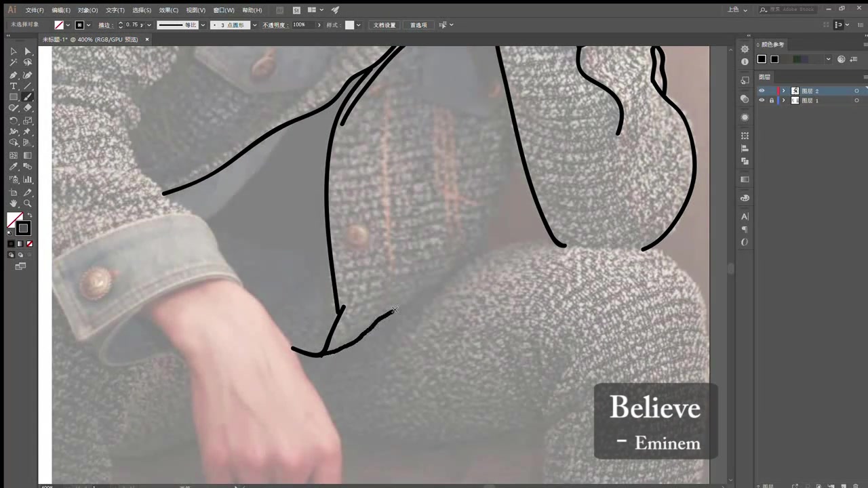
Task: Toggle visibility eye of 图层 2
Action: [x=762, y=91]
